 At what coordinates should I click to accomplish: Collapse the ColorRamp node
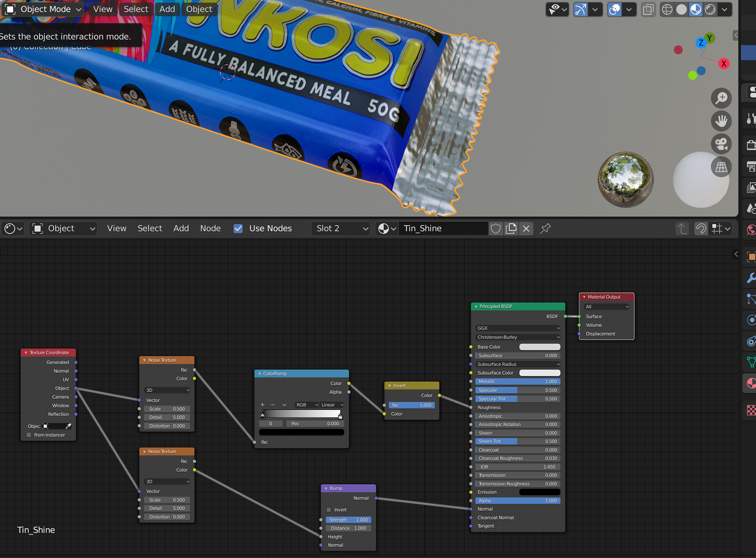[259, 374]
